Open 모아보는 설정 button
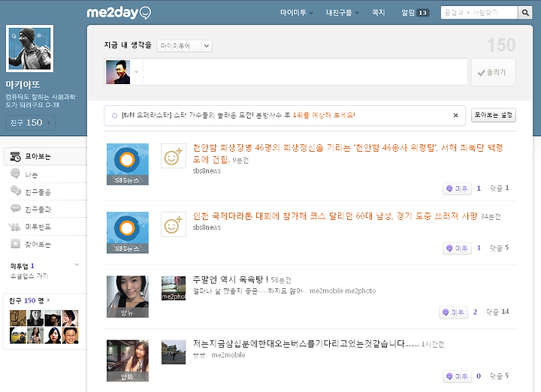 tap(494, 115)
